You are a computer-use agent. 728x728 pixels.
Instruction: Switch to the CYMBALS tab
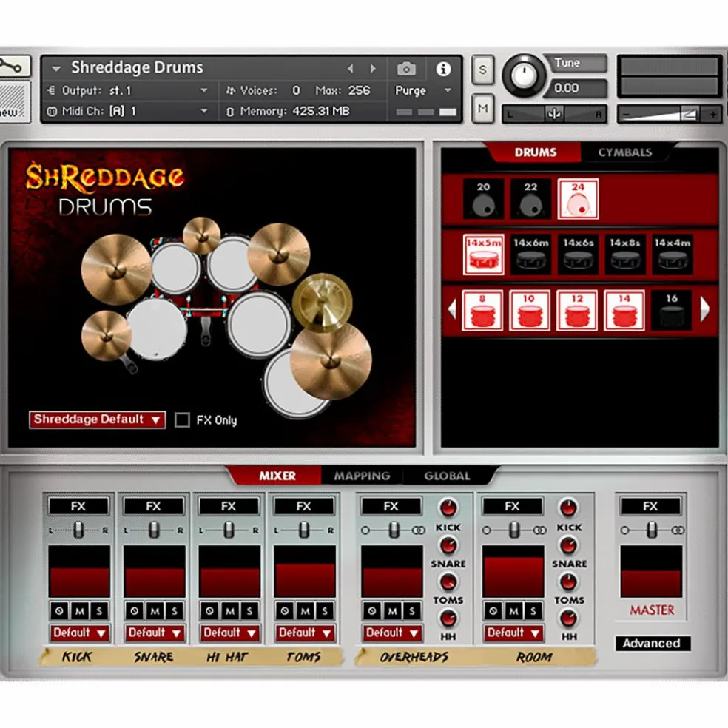point(625,152)
